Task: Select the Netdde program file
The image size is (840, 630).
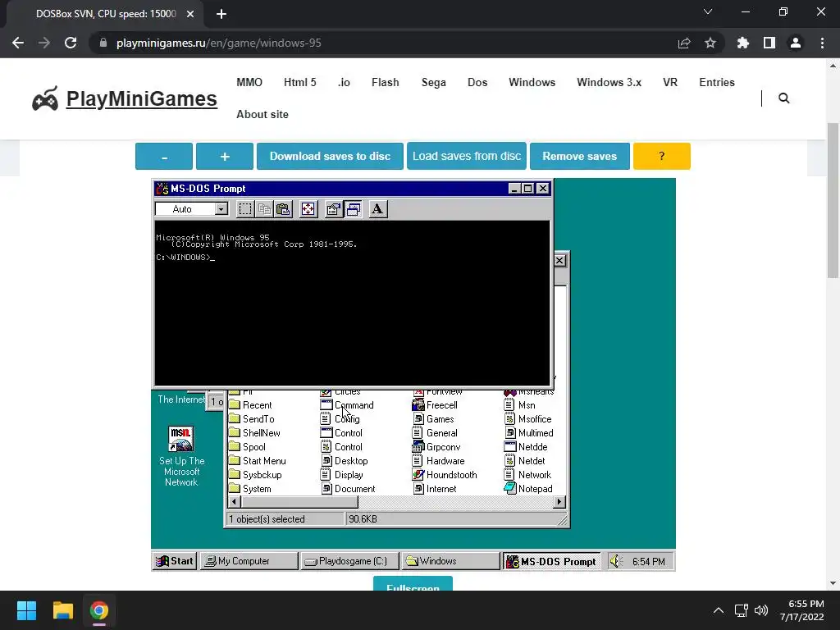Action: pyautogui.click(x=526, y=447)
